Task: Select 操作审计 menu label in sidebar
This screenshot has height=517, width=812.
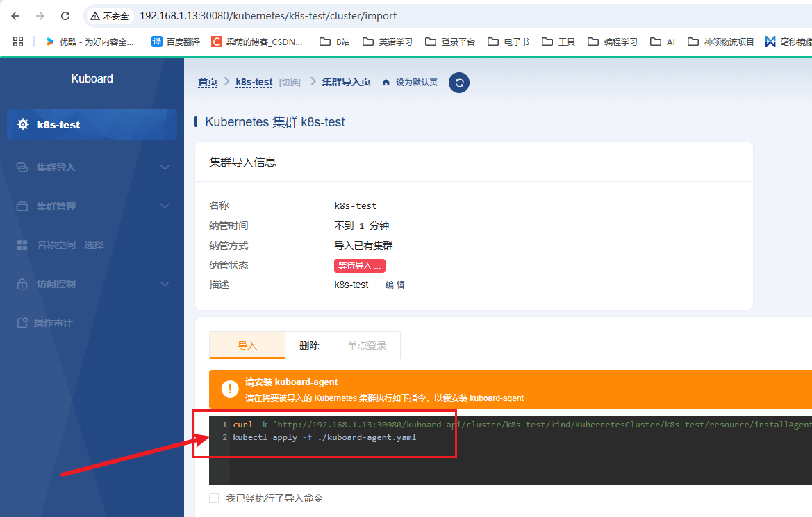Action: (53, 323)
